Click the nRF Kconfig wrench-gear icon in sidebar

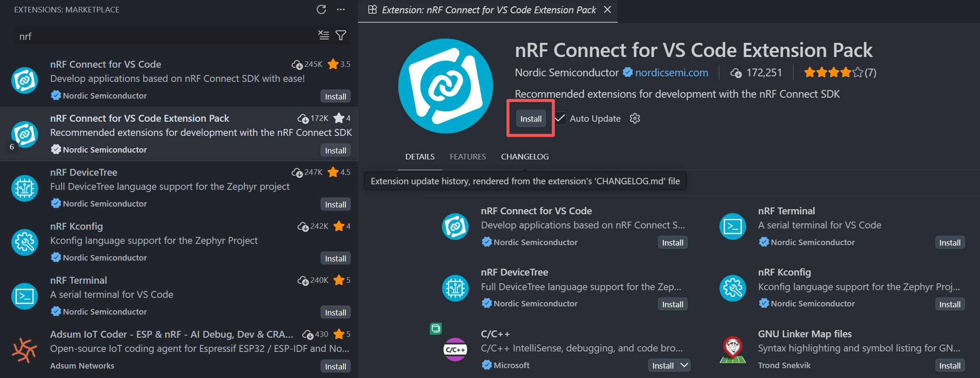(25, 242)
